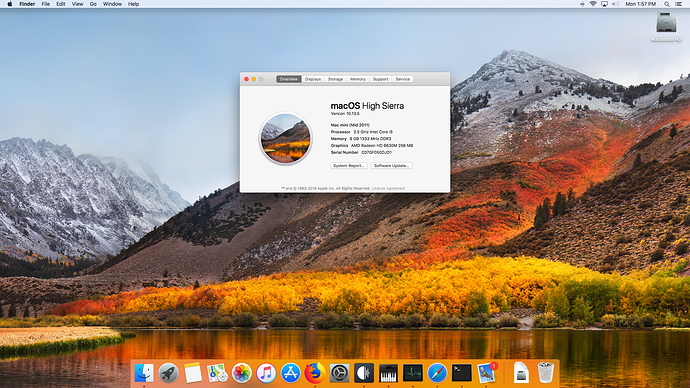Switch to the Support tab
This screenshot has width=690, height=388.
pyautogui.click(x=380, y=79)
